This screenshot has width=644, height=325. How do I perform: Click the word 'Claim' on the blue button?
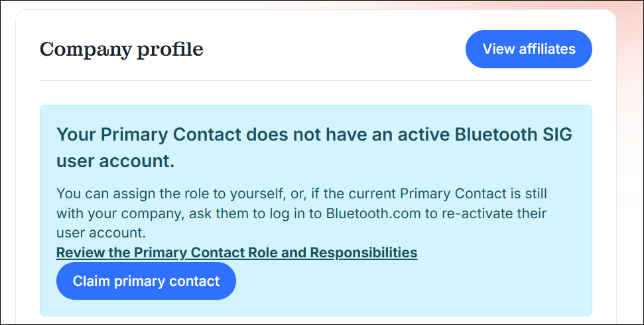(92, 281)
